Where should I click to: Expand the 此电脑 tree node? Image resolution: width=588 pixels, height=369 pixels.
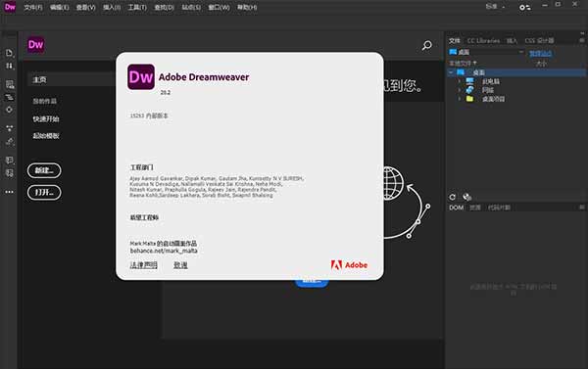coord(460,81)
